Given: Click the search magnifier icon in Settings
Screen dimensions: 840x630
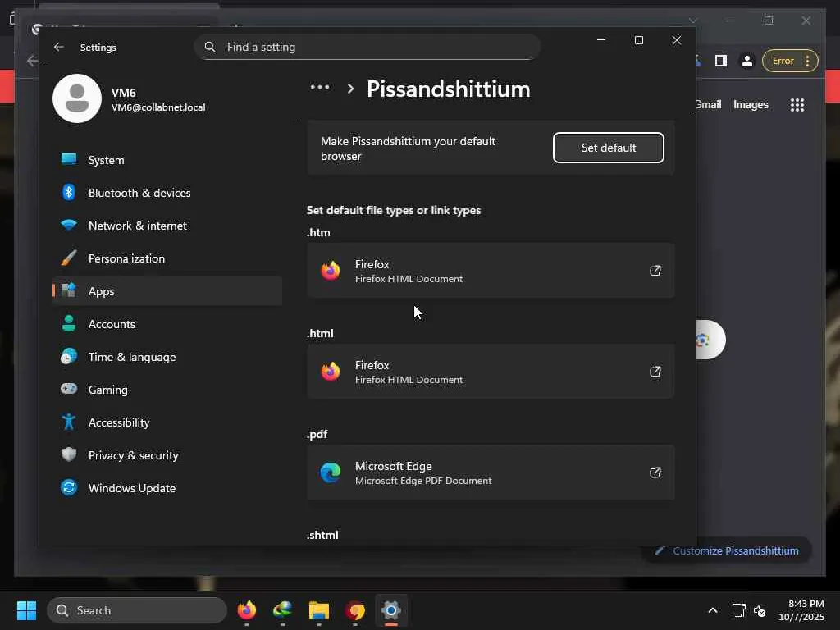Looking at the screenshot, I should (210, 47).
